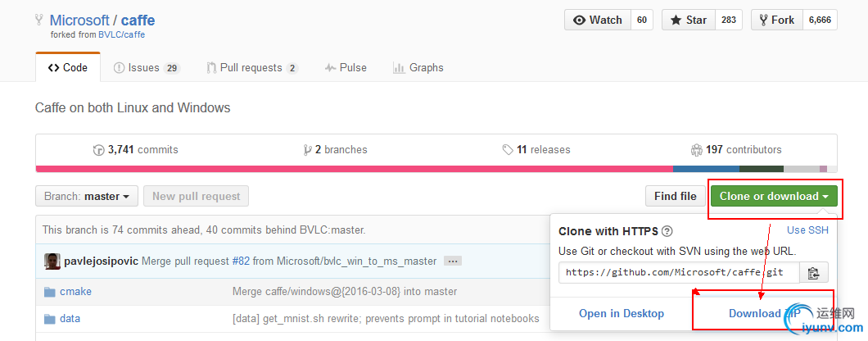
Task: View the 2 branches list
Action: 336,150
